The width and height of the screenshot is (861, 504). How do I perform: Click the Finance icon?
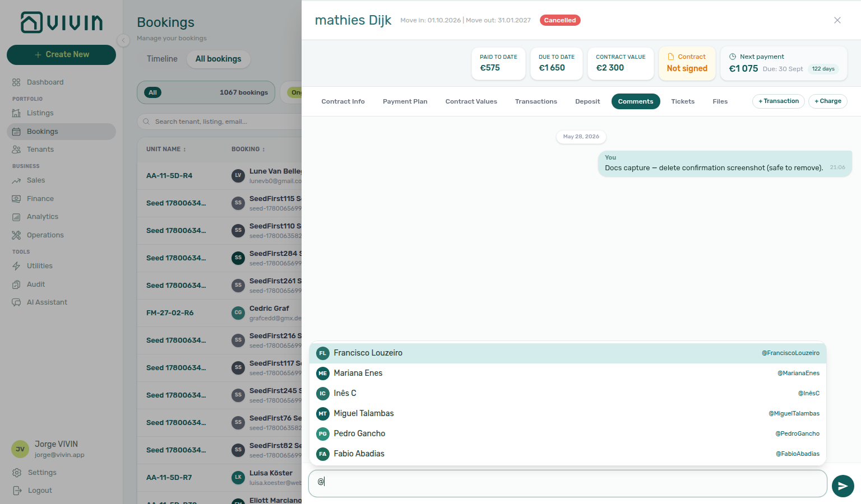[x=16, y=199]
